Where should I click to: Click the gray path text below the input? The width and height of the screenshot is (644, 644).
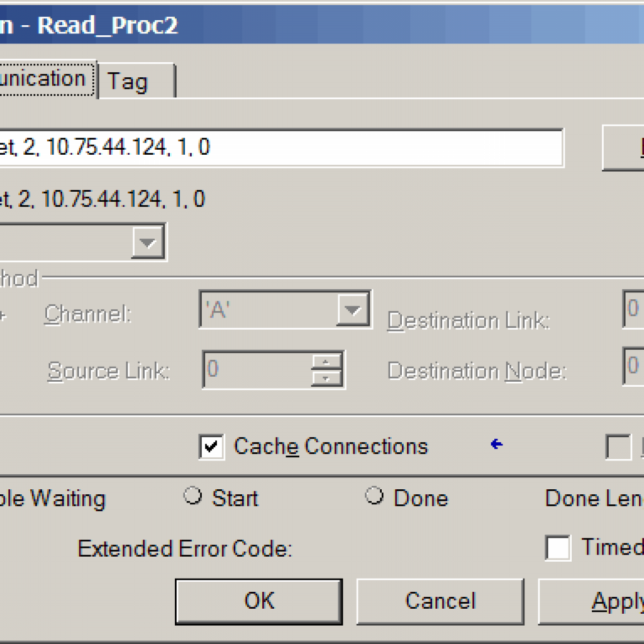click(x=103, y=199)
